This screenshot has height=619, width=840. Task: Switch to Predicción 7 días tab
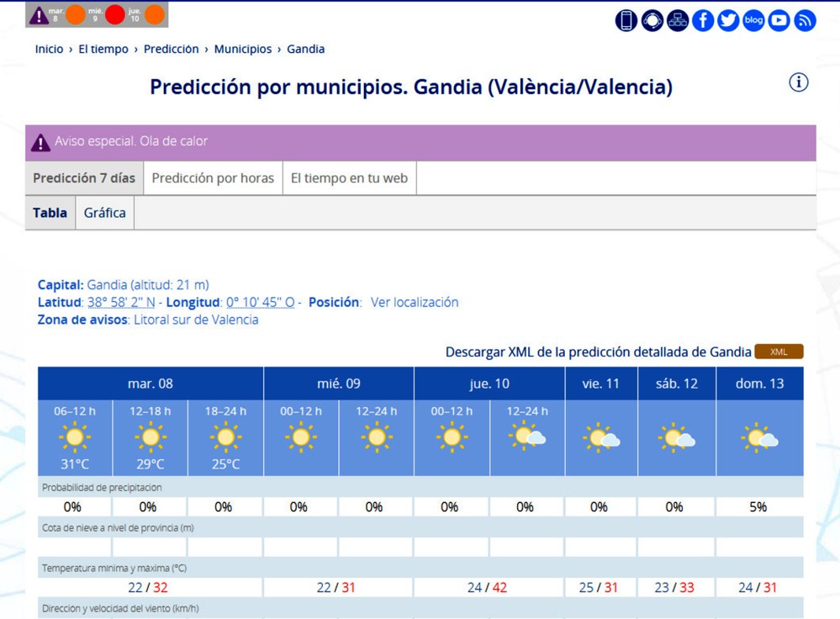point(84,178)
